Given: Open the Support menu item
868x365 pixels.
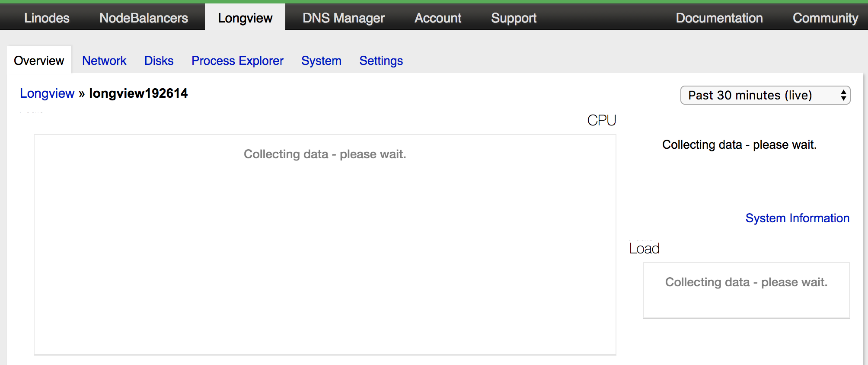Looking at the screenshot, I should 514,18.
